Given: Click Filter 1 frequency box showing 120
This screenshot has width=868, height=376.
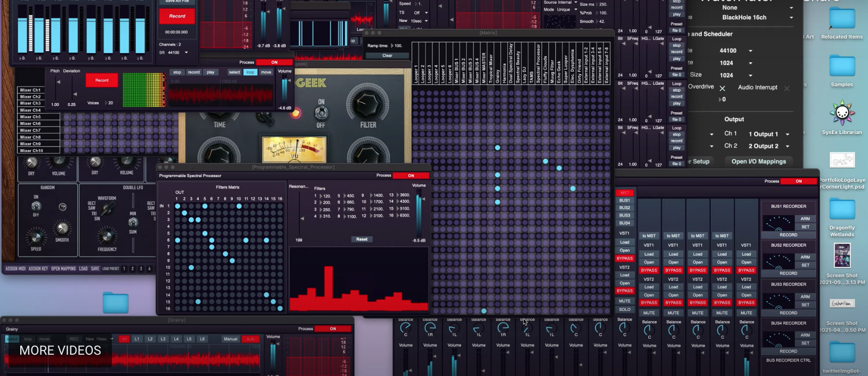Looking at the screenshot, I should click(x=326, y=195).
